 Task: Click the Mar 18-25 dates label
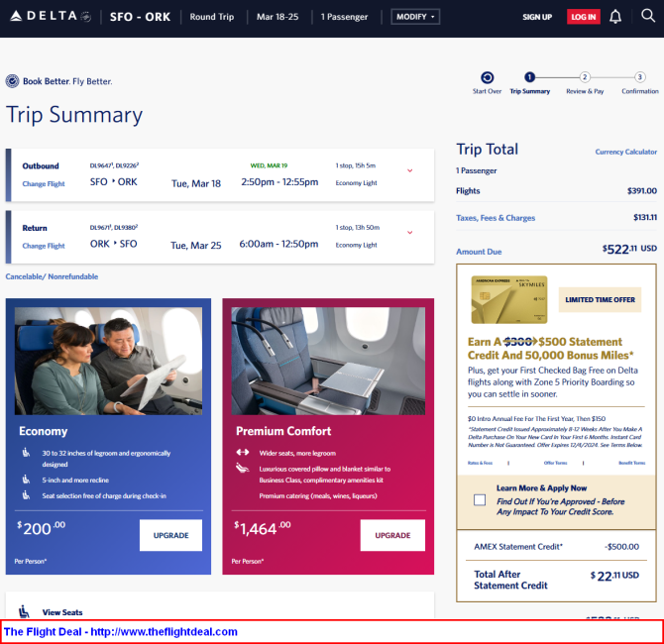(277, 17)
